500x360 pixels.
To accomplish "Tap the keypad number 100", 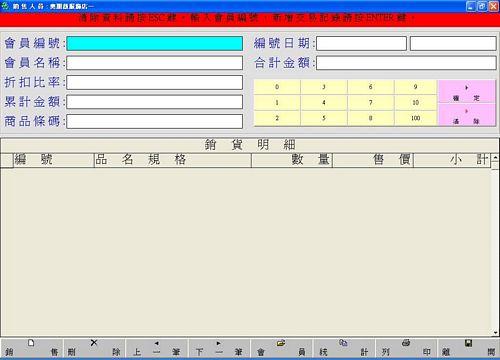I will coord(415,118).
